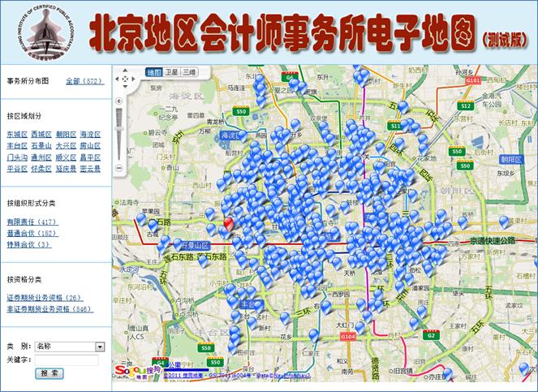
Task: Filter by 海淀区 district link
Action: click(x=90, y=134)
